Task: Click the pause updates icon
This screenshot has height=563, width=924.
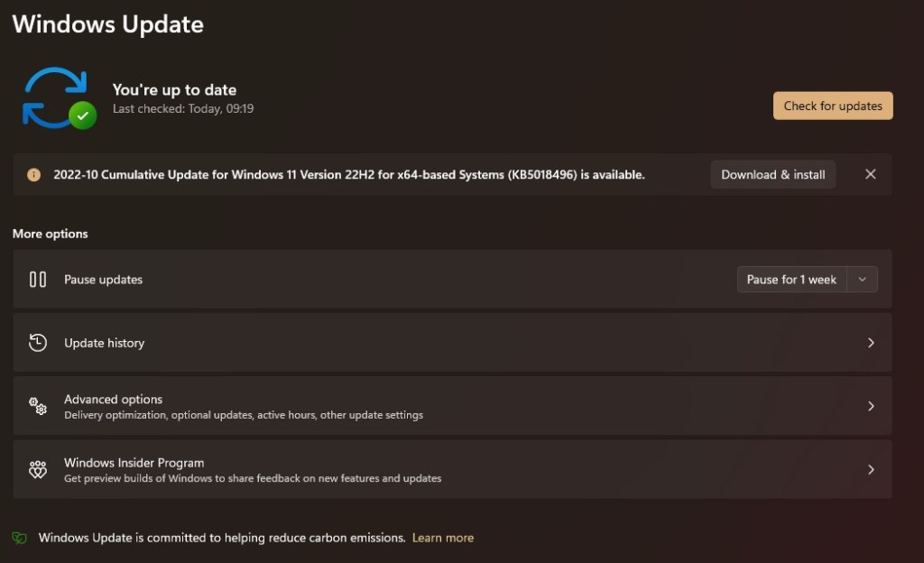Action: pyautogui.click(x=38, y=279)
